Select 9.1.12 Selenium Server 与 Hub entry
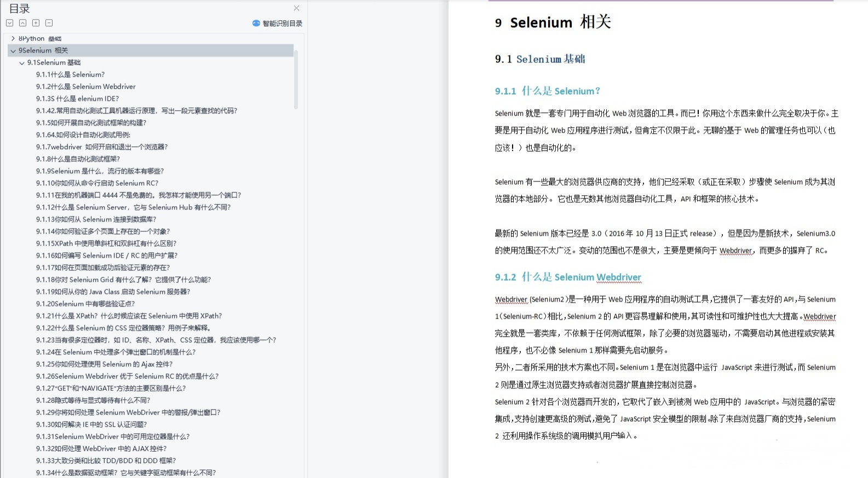868x478 pixels. pos(134,207)
